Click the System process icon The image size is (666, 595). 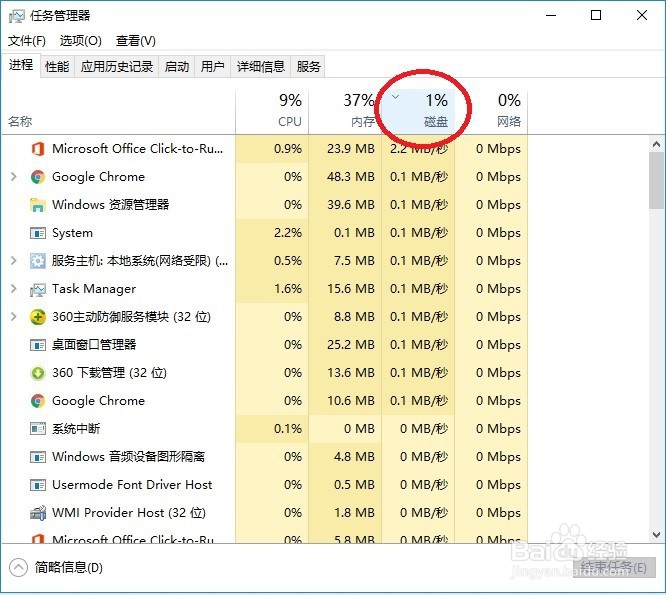[38, 233]
